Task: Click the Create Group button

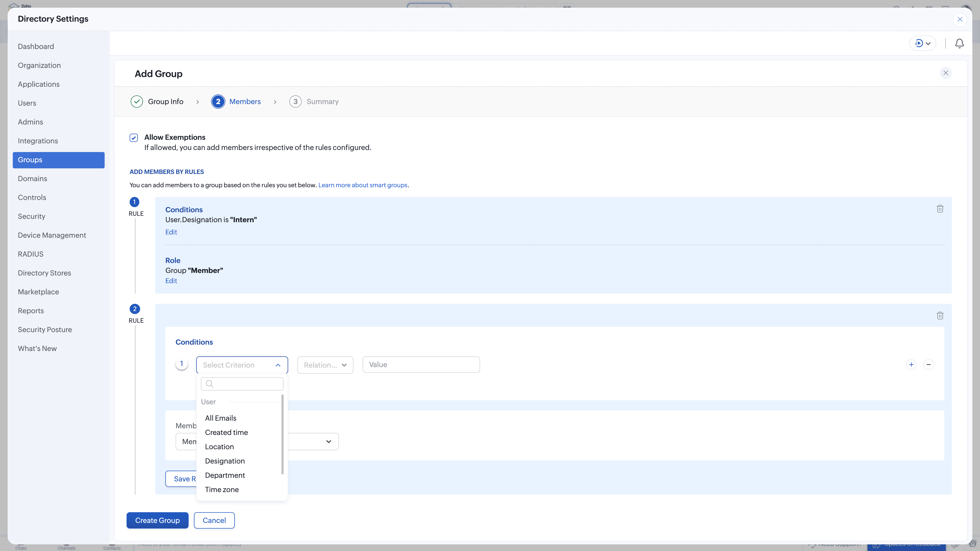Action: point(157,520)
